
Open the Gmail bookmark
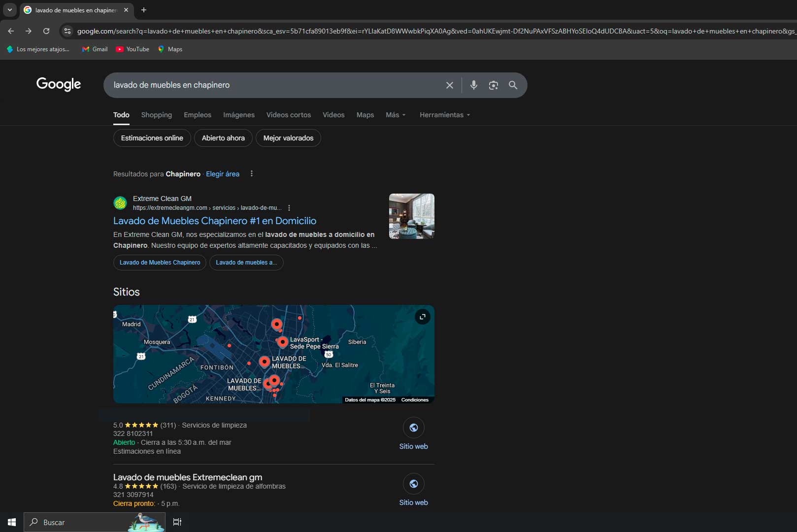point(95,49)
